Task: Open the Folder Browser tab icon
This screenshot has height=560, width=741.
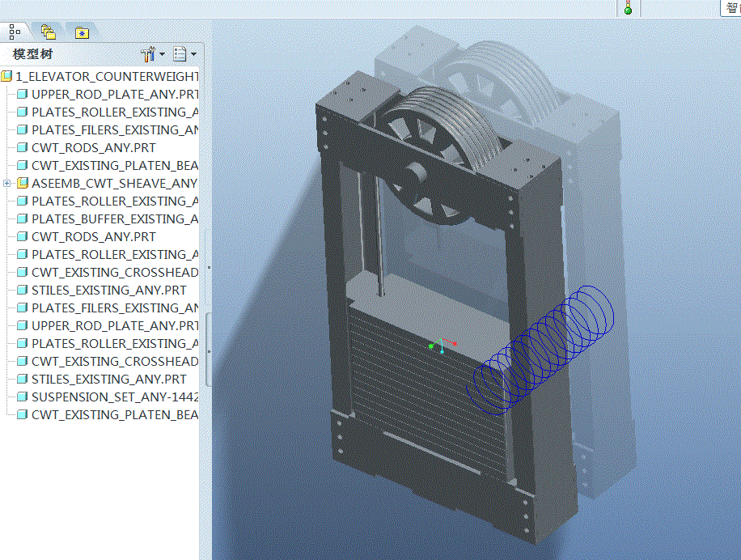Action: [x=47, y=30]
